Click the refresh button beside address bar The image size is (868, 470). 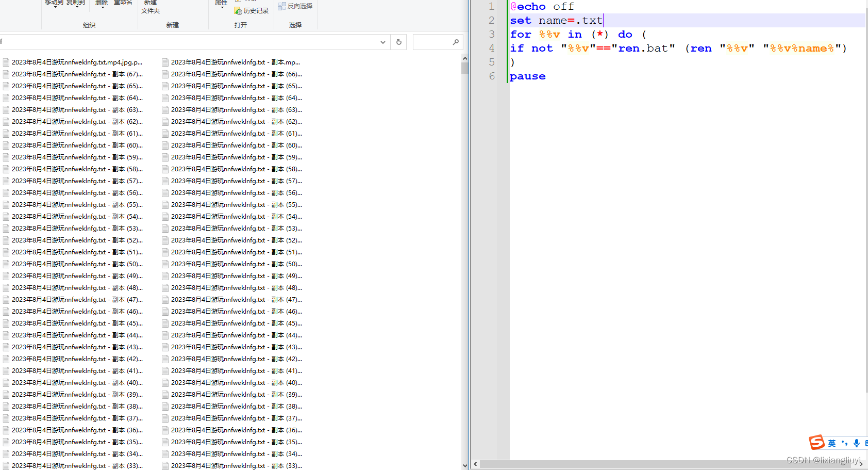click(x=399, y=42)
